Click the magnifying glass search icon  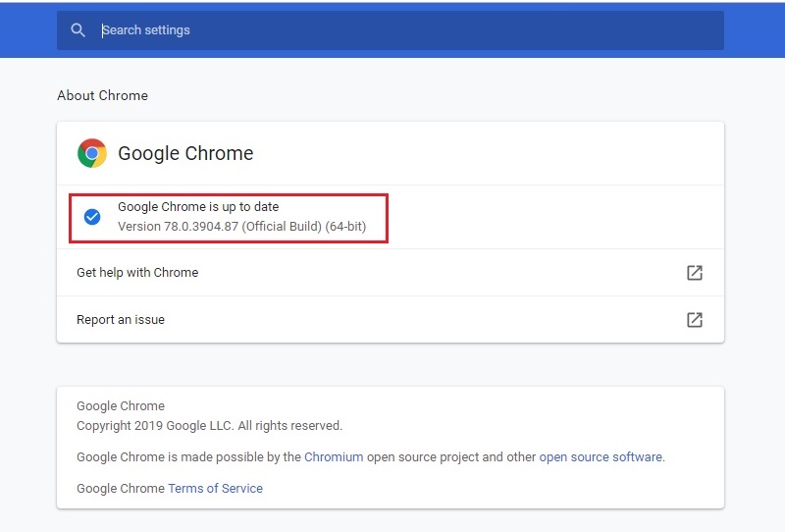point(78,30)
